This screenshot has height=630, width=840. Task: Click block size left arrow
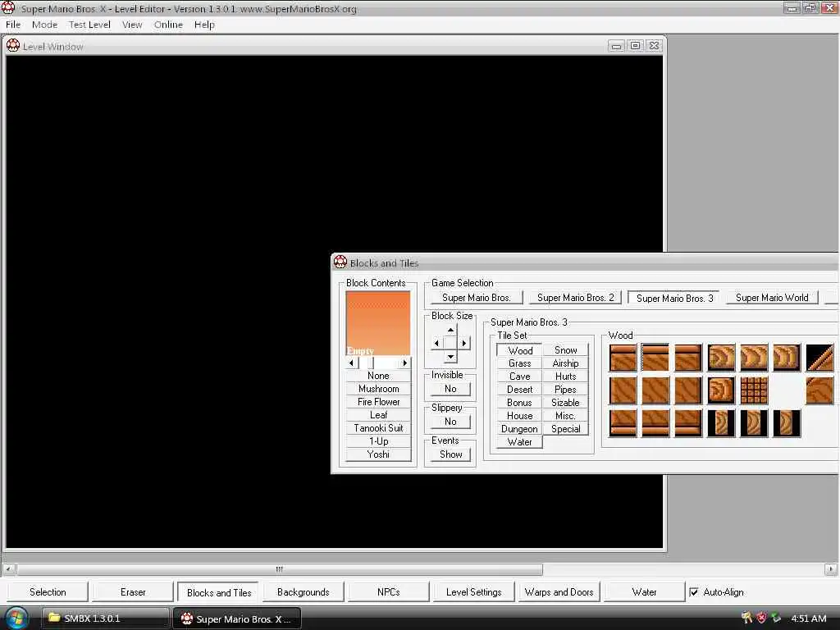[x=437, y=343]
